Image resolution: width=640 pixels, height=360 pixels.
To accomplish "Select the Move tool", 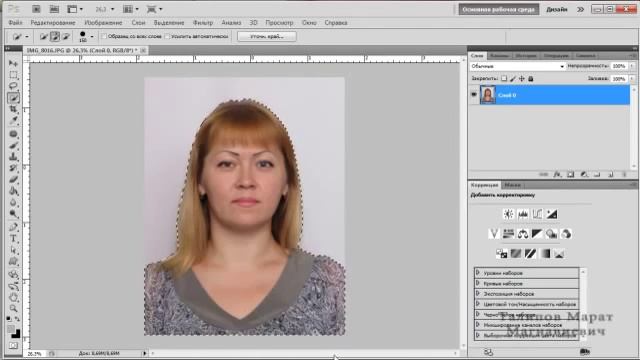I will pos(13,63).
